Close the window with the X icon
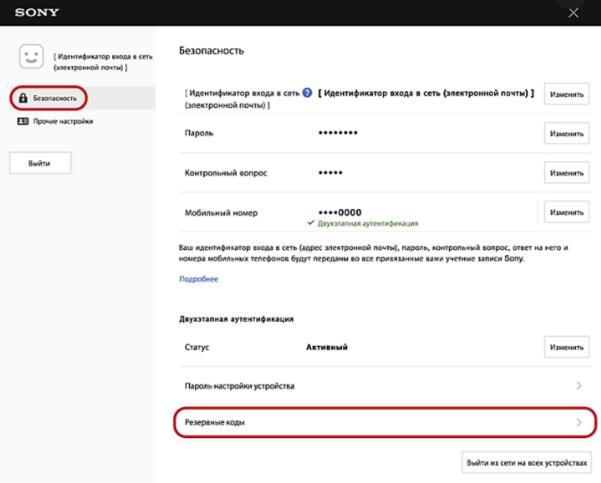The image size is (601, 483). pyautogui.click(x=572, y=13)
